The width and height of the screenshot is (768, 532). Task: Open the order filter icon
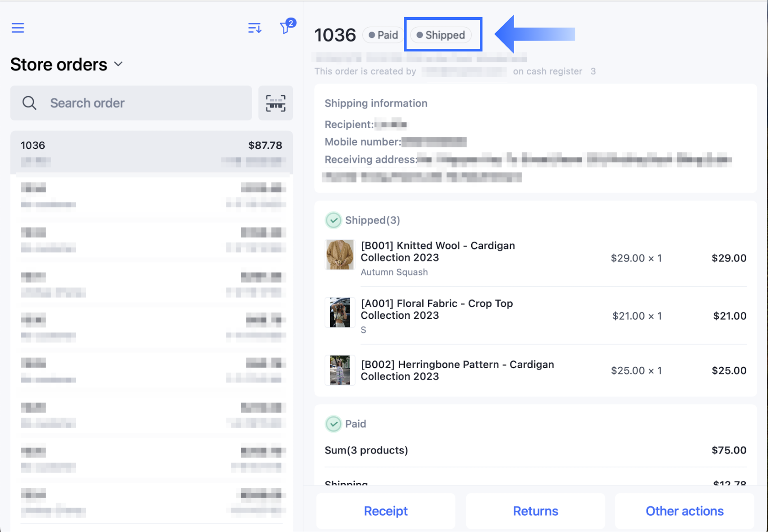coord(286,28)
